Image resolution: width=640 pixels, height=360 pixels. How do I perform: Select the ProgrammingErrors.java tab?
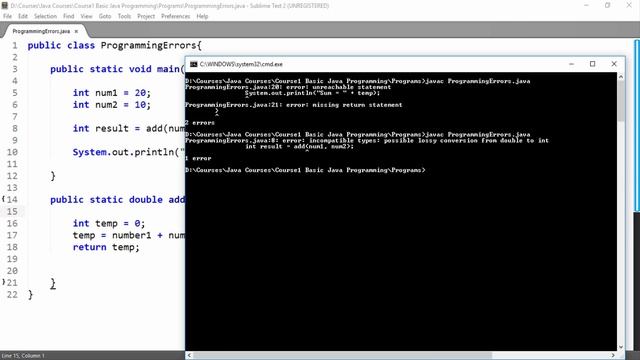pyautogui.click(x=41, y=31)
